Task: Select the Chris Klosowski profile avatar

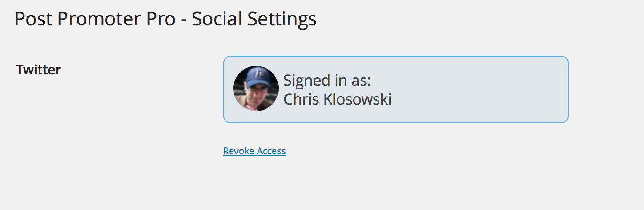Action: pos(256,89)
